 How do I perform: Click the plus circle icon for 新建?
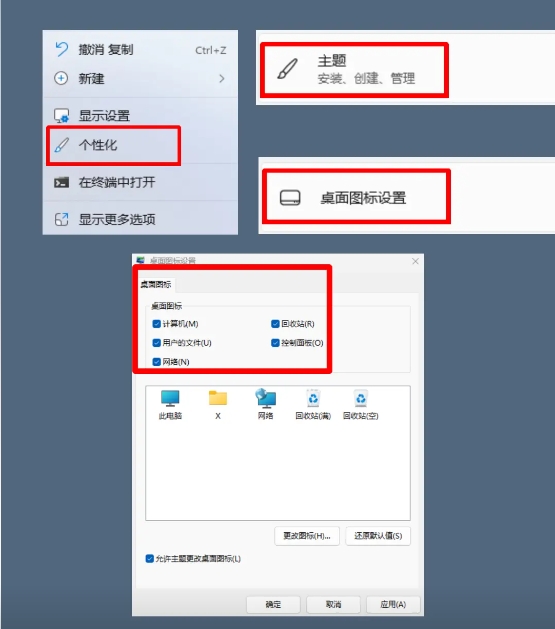[61, 78]
